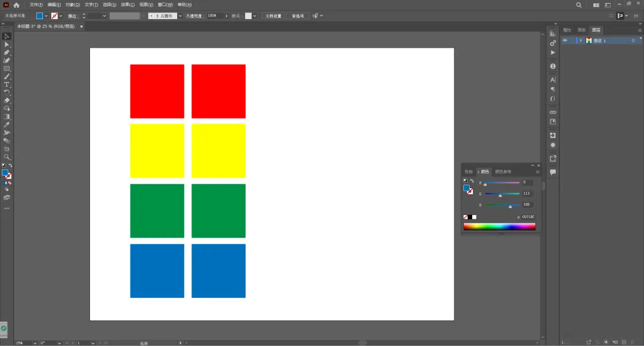
Task: Switch to the 颜色参考 tab
Action: [503, 172]
